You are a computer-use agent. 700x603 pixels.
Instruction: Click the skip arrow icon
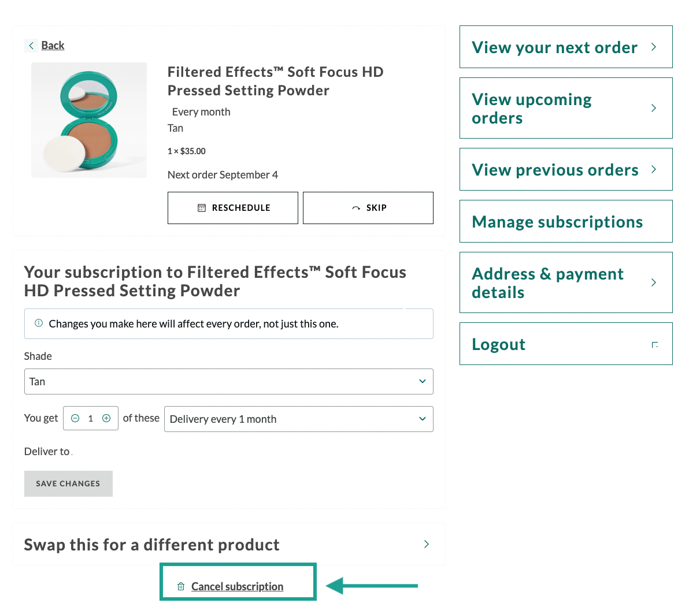[356, 208]
